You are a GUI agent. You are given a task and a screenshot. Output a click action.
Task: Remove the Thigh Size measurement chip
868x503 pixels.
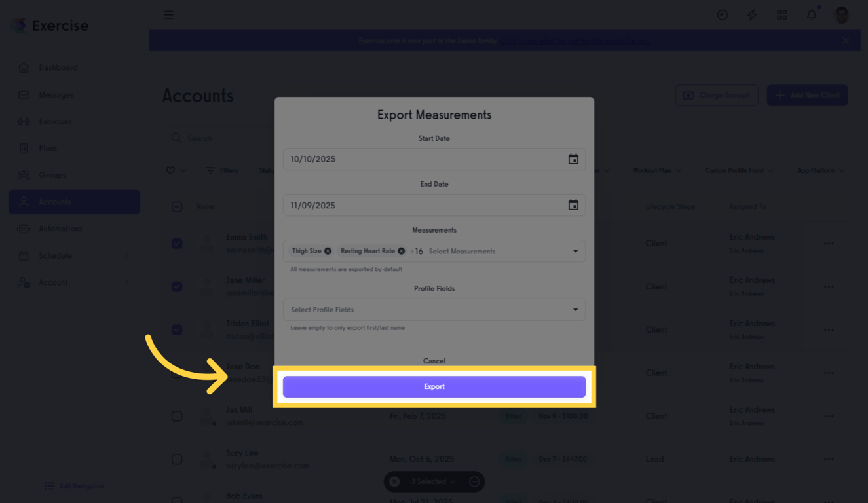point(328,250)
